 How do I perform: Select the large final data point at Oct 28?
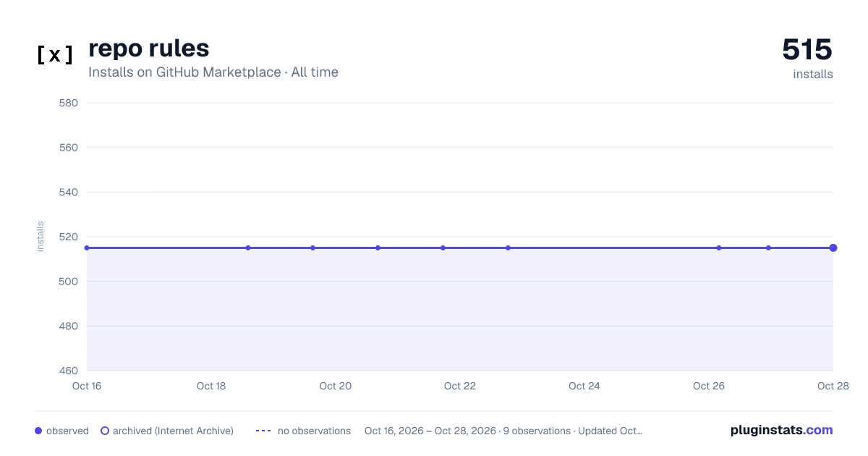tap(833, 248)
